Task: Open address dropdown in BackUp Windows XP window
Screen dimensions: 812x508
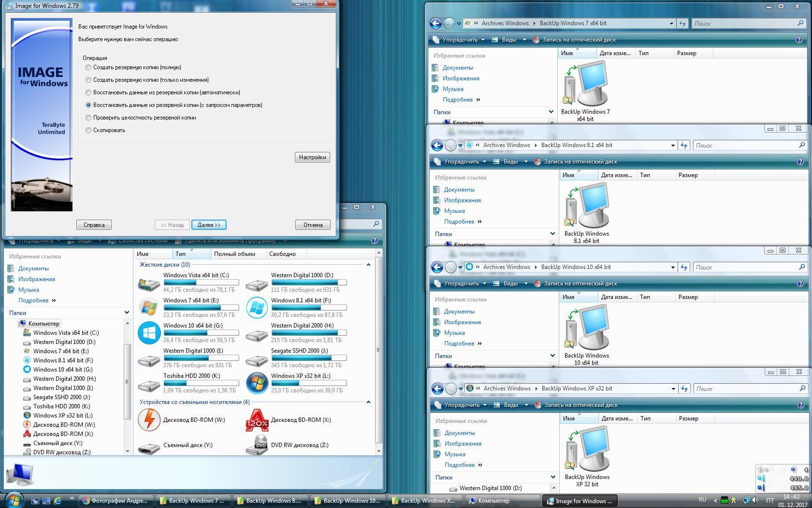Action: [x=673, y=388]
